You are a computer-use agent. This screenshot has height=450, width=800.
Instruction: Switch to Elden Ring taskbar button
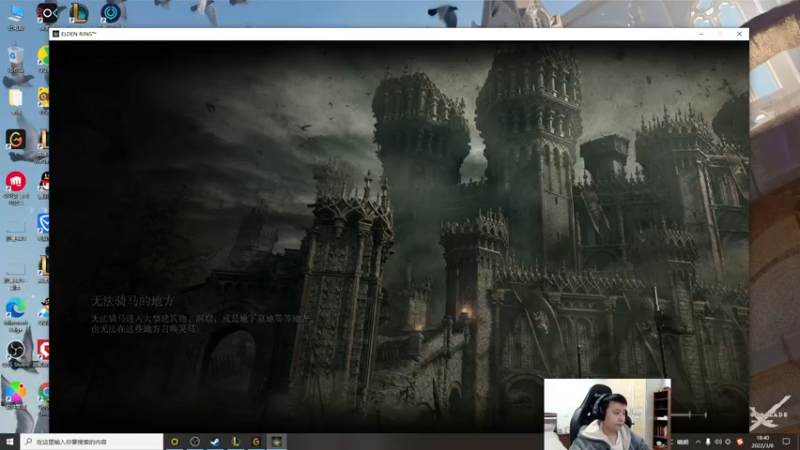pos(277,441)
